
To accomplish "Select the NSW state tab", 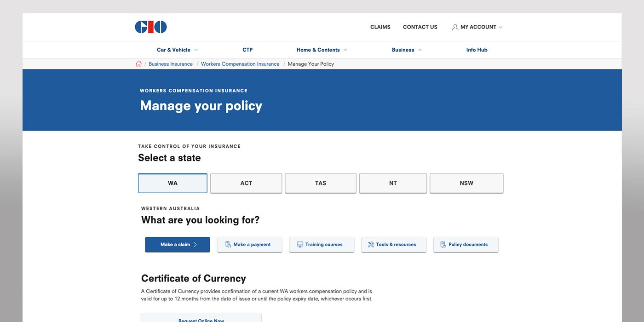I will pyautogui.click(x=466, y=183).
